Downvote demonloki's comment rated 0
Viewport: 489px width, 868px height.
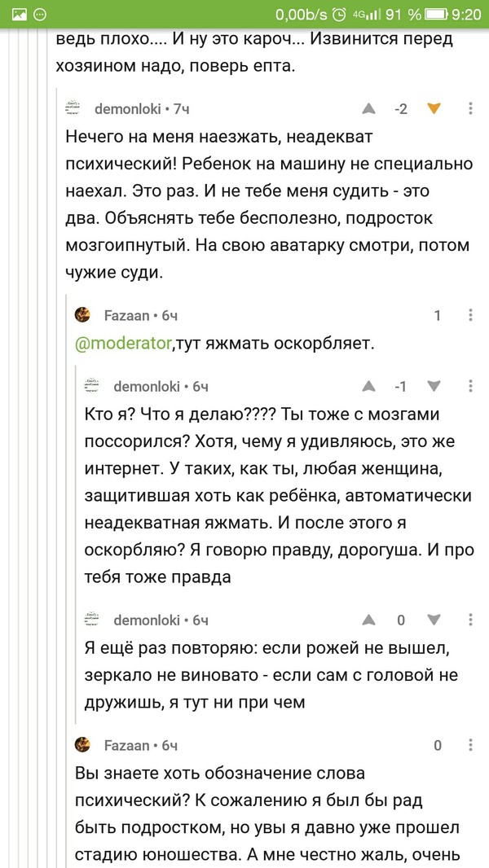pyautogui.click(x=434, y=620)
